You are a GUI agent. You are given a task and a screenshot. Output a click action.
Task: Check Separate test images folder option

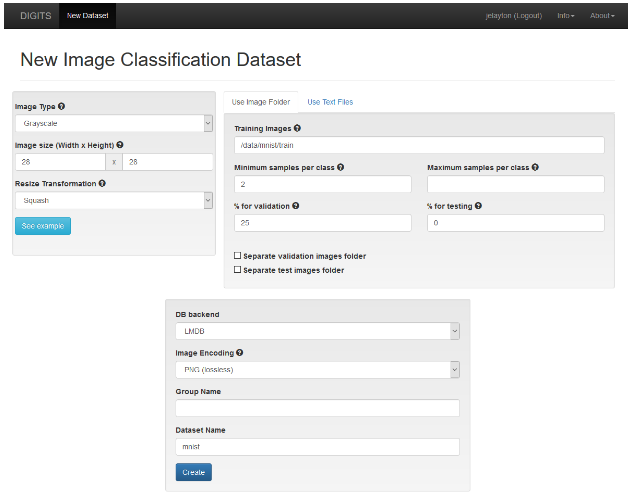[237, 270]
